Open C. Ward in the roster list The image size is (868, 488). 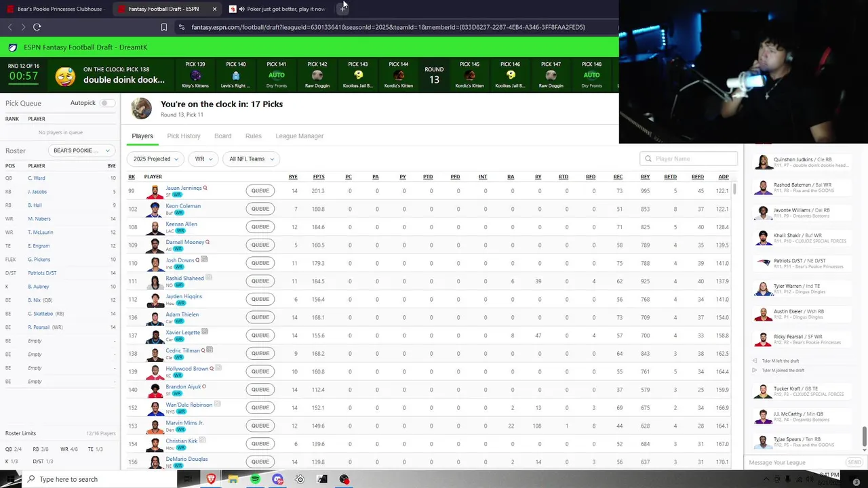(37, 178)
